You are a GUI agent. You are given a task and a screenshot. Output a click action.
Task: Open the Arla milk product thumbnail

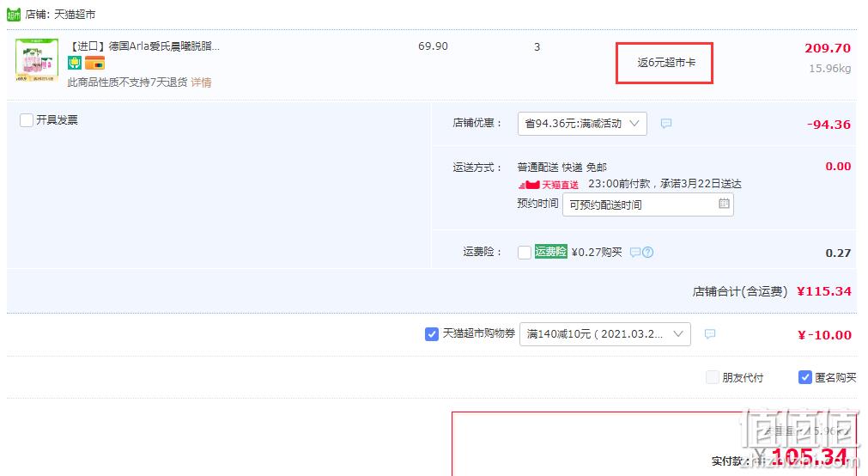[x=37, y=60]
